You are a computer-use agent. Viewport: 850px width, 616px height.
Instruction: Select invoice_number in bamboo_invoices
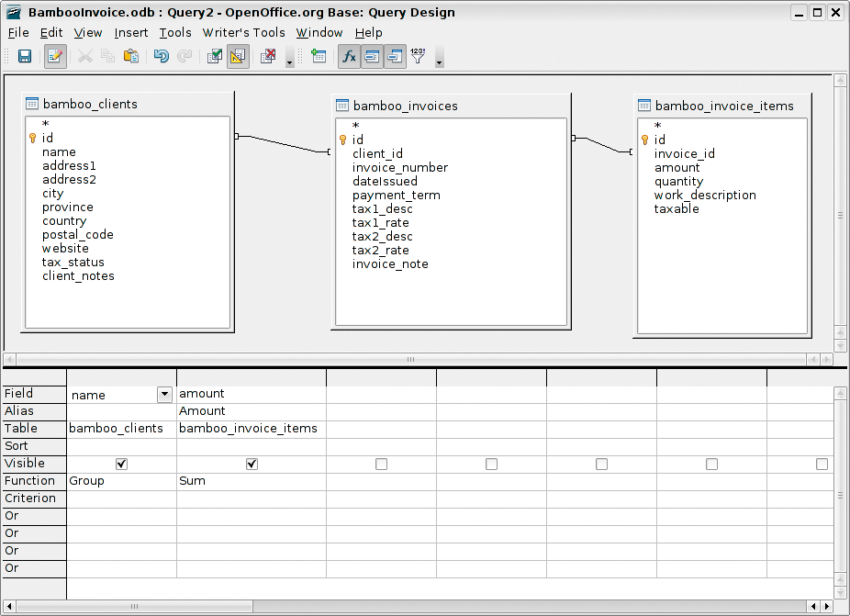pyautogui.click(x=400, y=168)
